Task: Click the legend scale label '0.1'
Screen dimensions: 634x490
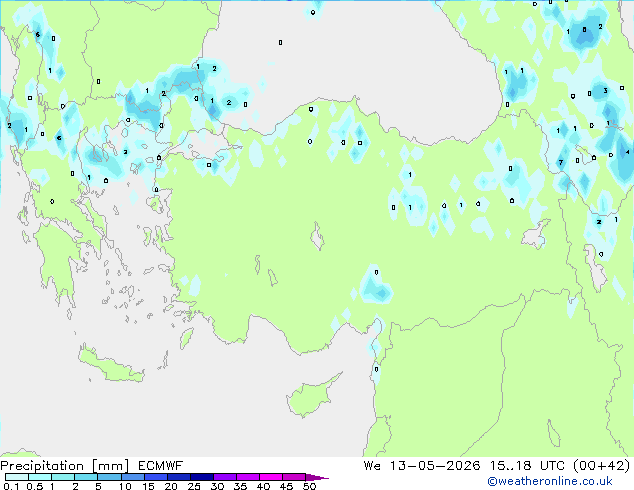Action: pos(12,486)
